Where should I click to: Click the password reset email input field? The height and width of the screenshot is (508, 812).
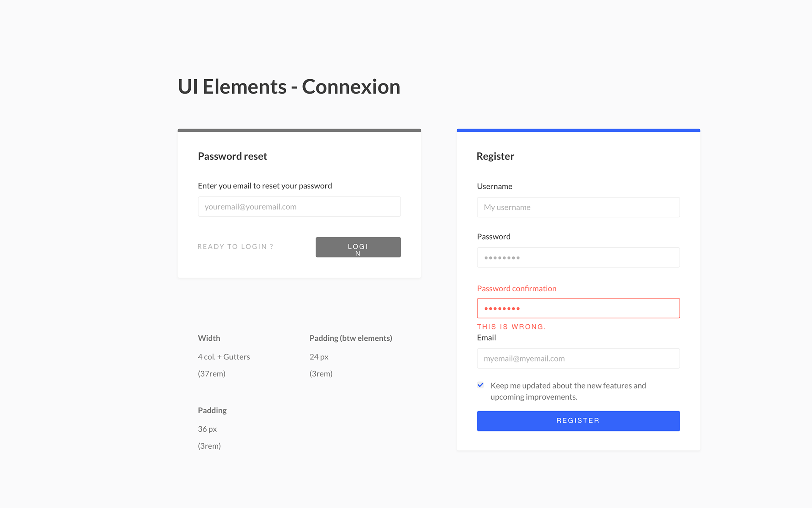click(299, 207)
